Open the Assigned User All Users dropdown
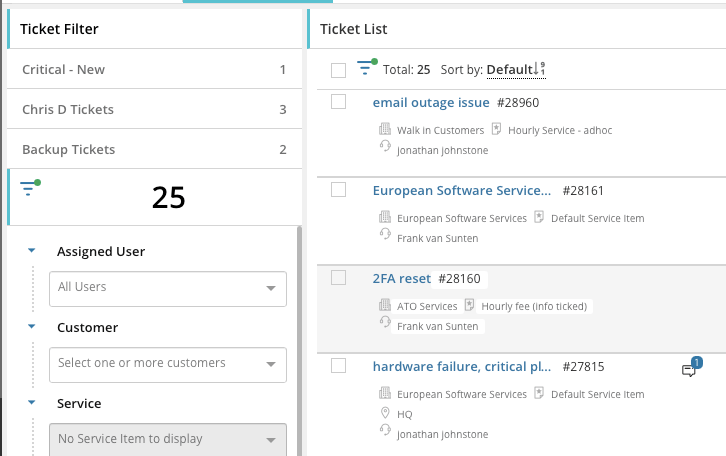 168,287
